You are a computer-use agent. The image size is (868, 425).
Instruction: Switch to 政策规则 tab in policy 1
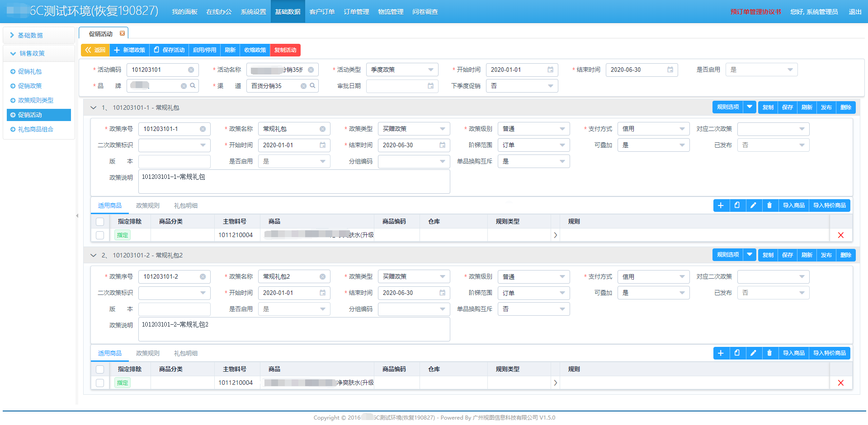(147, 205)
